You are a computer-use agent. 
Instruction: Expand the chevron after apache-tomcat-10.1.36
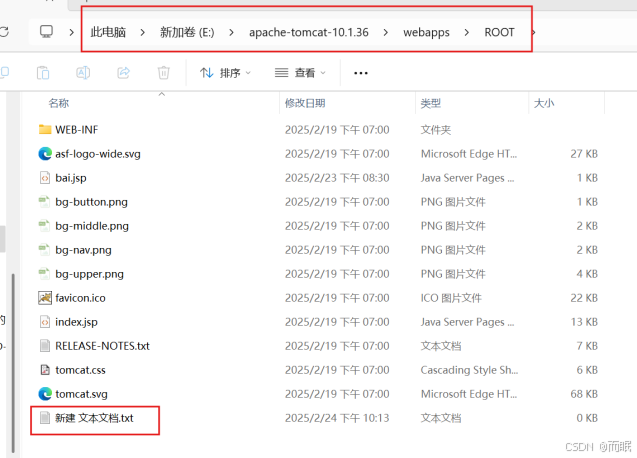pos(386,32)
